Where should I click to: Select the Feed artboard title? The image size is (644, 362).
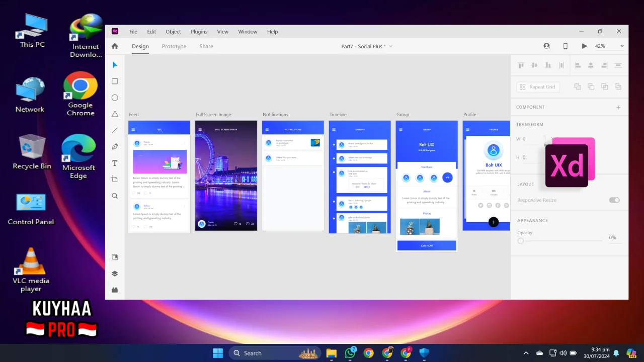(134, 115)
